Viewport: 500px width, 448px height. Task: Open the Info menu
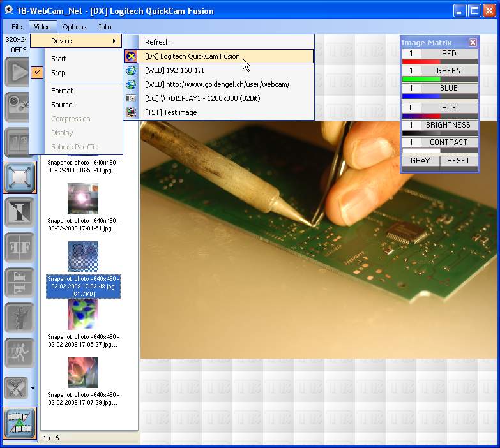click(x=105, y=27)
